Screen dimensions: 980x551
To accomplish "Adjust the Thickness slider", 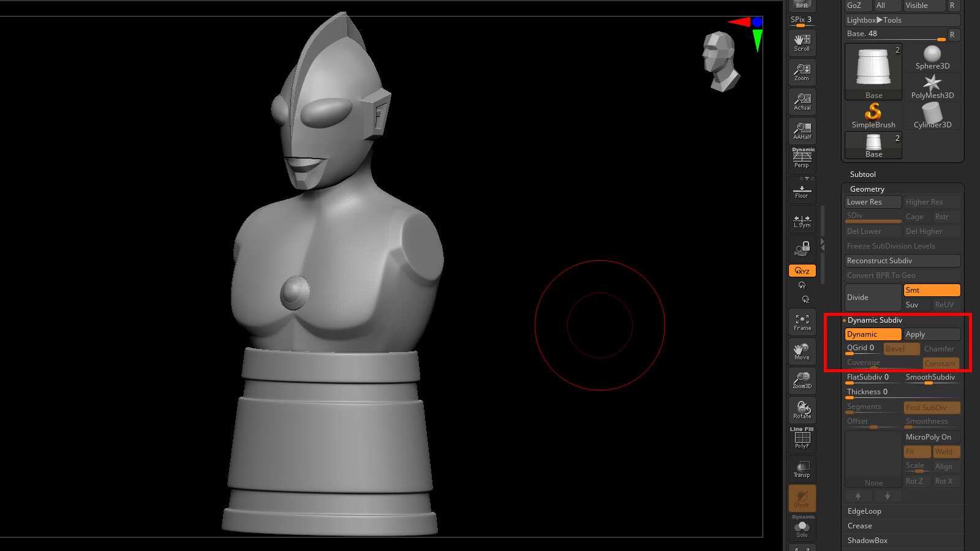I will 902,393.
